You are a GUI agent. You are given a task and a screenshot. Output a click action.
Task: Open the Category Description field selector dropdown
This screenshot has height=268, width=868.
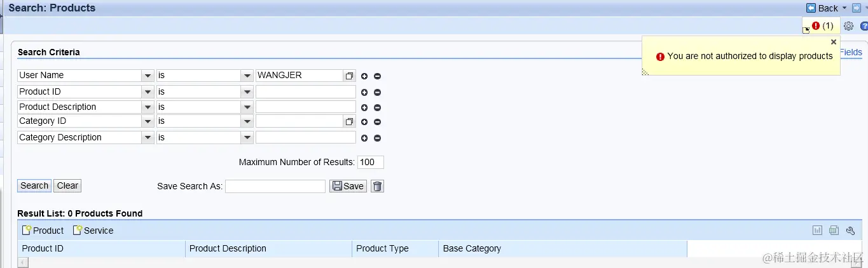pos(148,138)
